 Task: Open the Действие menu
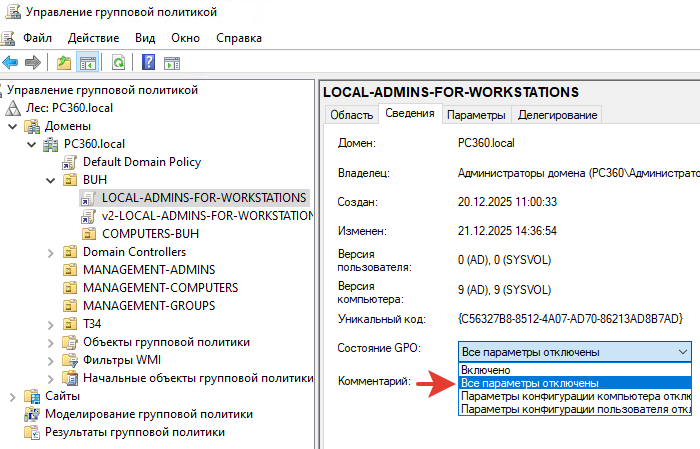click(94, 38)
